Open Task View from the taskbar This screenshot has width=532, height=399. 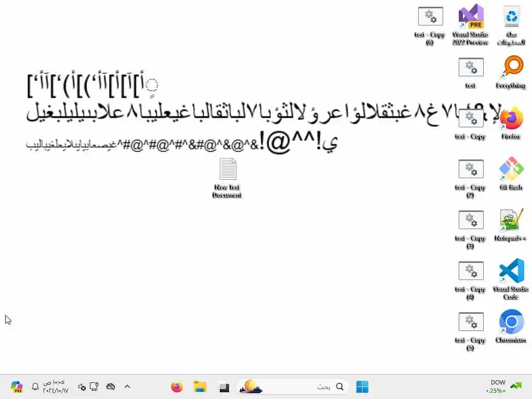pos(224,387)
